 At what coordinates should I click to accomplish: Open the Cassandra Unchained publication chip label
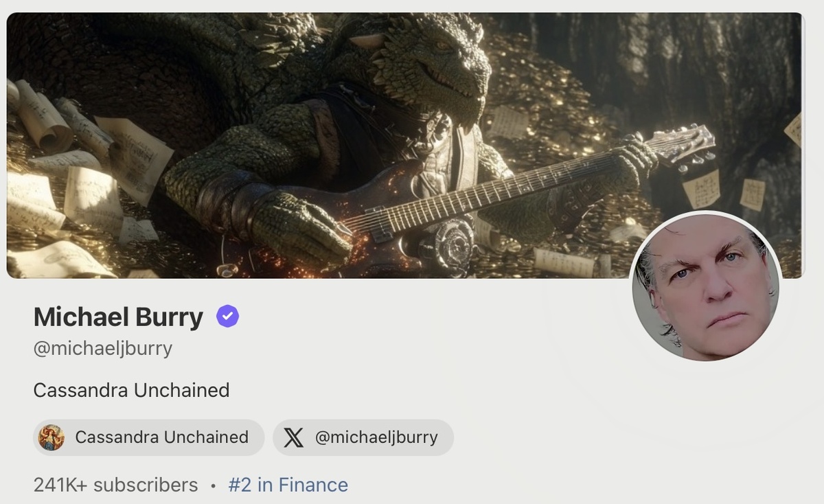161,437
